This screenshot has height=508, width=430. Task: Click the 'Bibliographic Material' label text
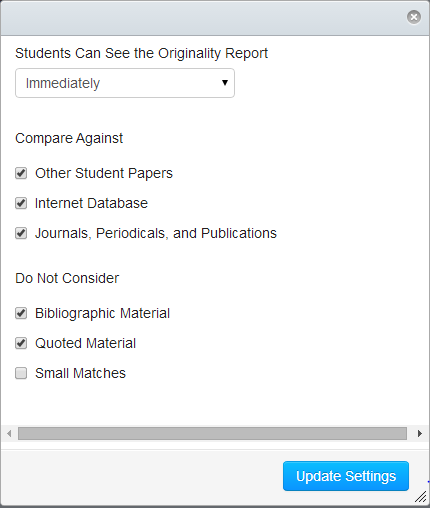(103, 313)
